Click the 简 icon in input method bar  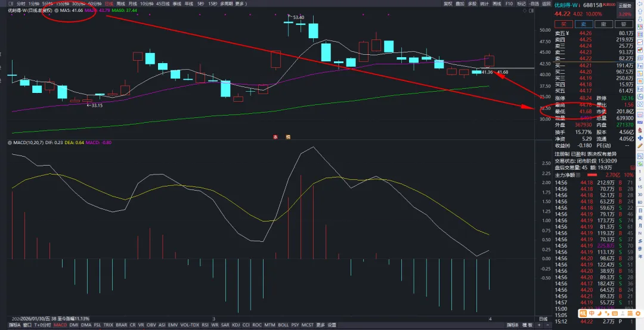tap(630, 313)
